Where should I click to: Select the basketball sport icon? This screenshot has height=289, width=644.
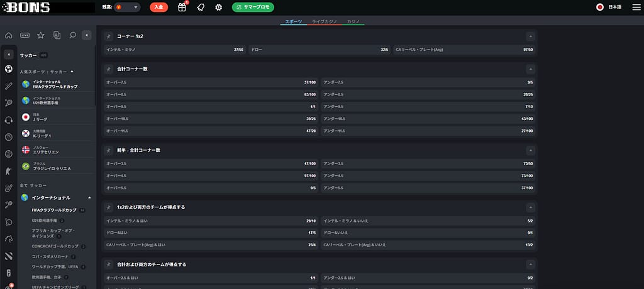pos(9,137)
